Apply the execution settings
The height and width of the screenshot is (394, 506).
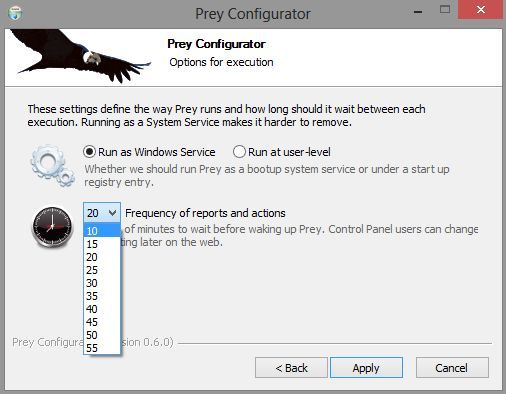366,368
